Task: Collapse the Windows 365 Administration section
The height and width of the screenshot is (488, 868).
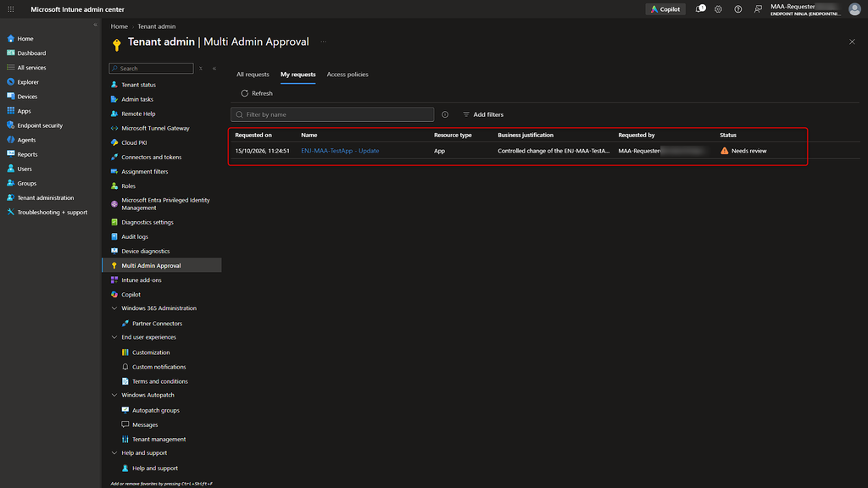Action: [x=114, y=308]
